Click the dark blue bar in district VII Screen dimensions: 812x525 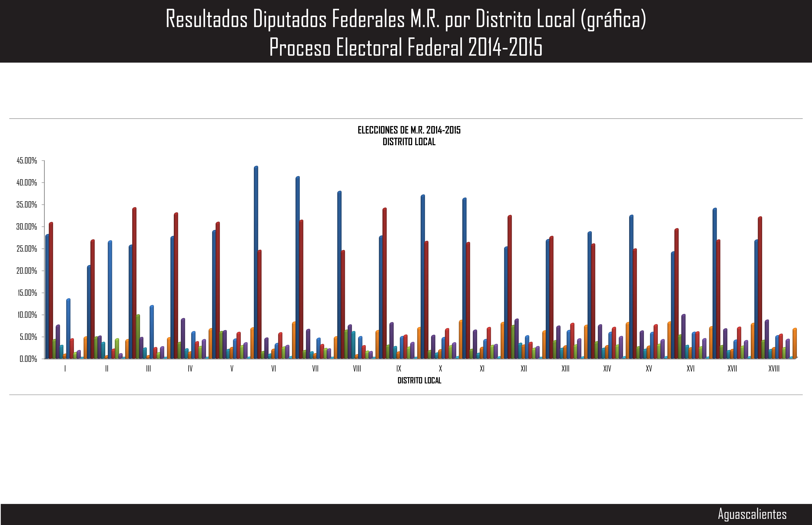[x=297, y=268]
